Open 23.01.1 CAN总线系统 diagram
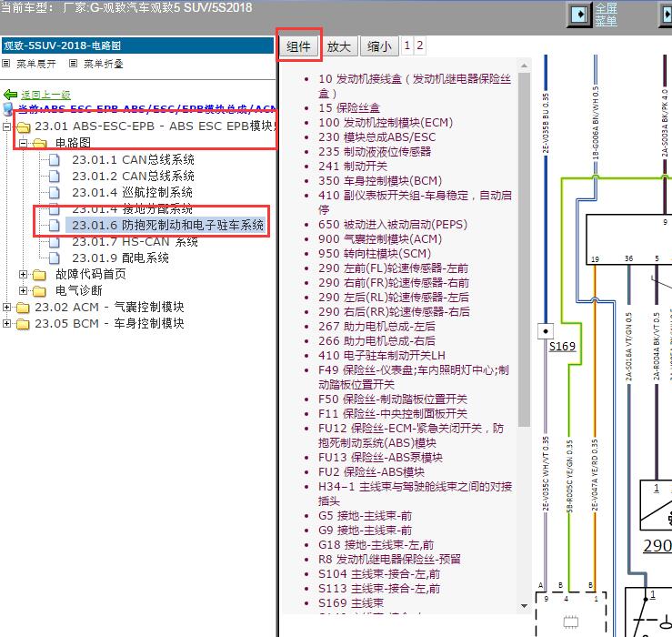The height and width of the screenshot is (637, 672). [133, 159]
